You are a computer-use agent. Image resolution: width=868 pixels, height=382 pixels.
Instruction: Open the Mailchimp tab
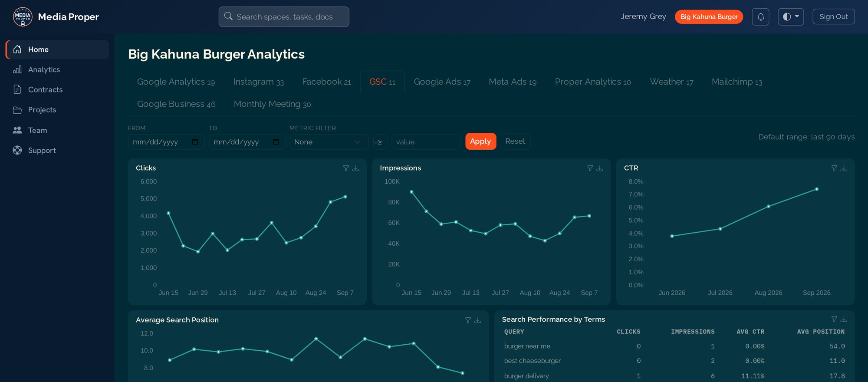click(737, 82)
